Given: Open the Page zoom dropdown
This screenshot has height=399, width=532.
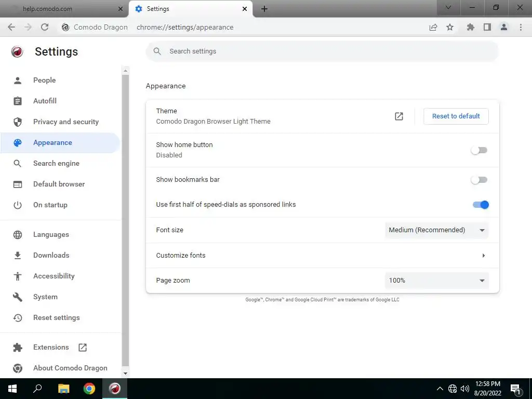Looking at the screenshot, I should coord(436,281).
